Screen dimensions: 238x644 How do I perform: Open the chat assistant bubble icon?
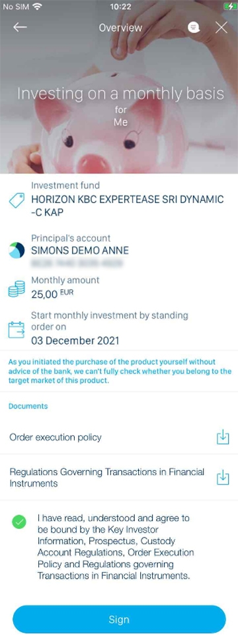(x=194, y=28)
